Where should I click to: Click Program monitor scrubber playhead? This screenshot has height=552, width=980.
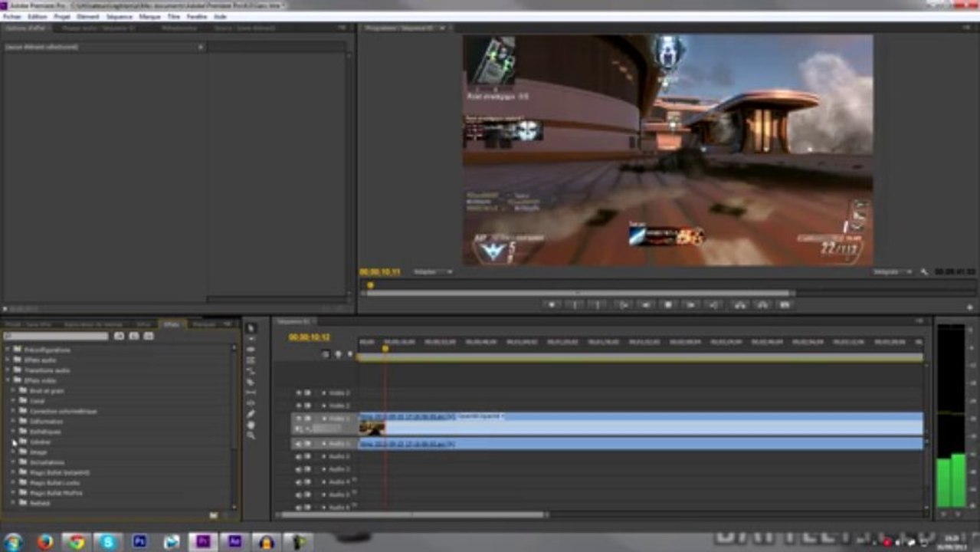click(370, 285)
